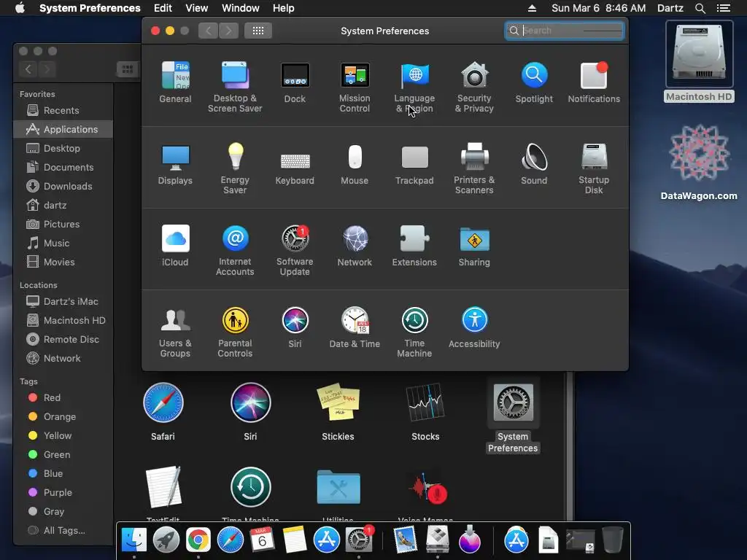Open Network preferences pane
The width and height of the screenshot is (747, 560).
(x=355, y=246)
